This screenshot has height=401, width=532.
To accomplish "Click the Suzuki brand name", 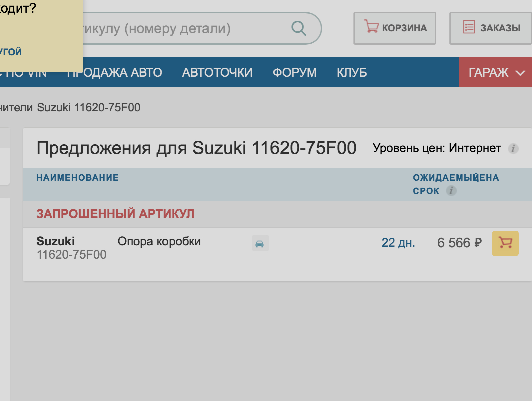I will click(x=56, y=241).
